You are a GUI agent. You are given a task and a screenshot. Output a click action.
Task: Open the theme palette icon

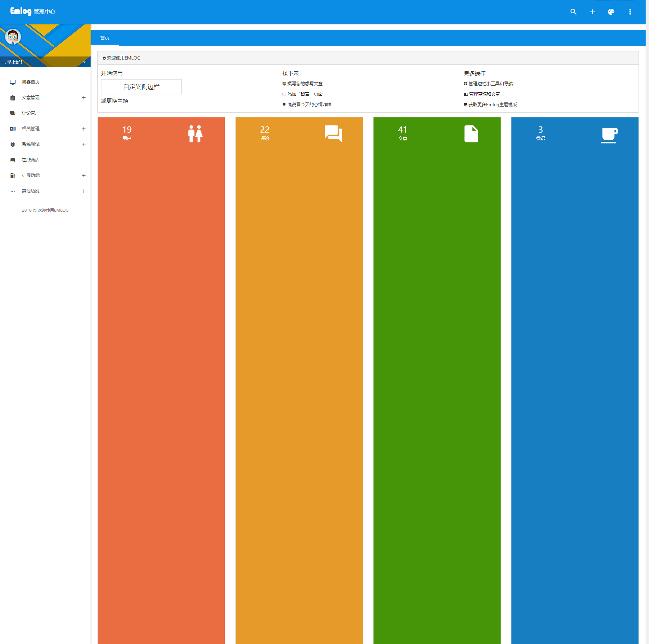point(611,12)
